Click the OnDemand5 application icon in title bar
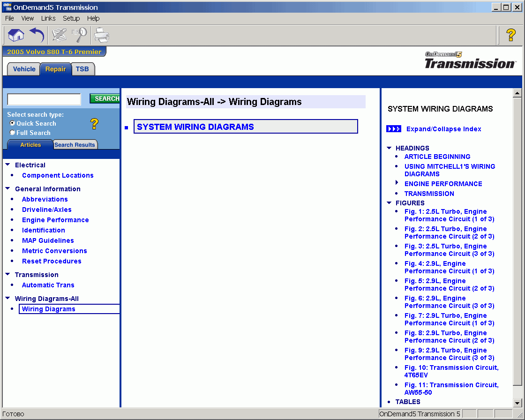 6,7
